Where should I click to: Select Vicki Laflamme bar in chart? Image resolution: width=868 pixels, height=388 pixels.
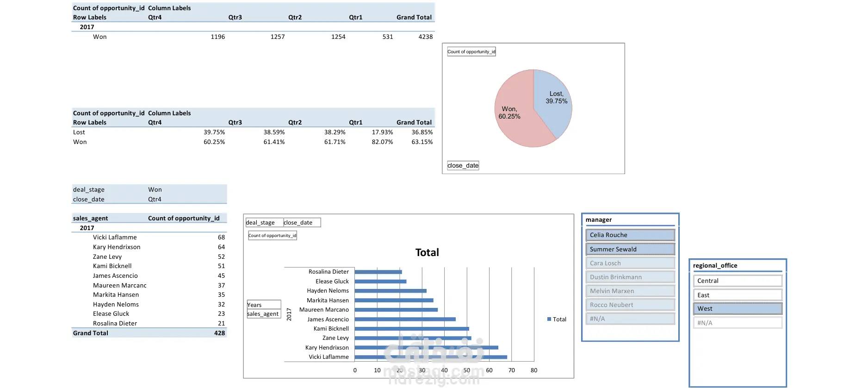pyautogui.click(x=431, y=357)
